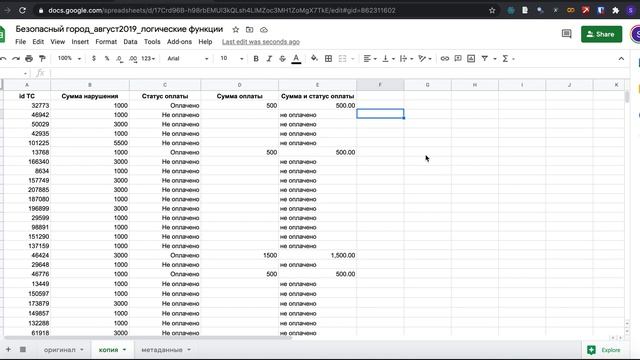This screenshot has width=640, height=360.
Task: Click the Share button
Action: tap(601, 34)
